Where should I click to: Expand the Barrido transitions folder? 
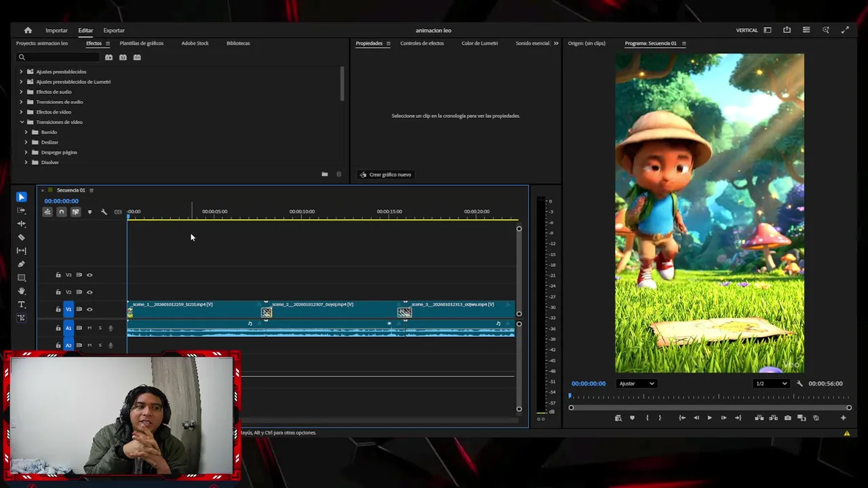pyautogui.click(x=26, y=132)
